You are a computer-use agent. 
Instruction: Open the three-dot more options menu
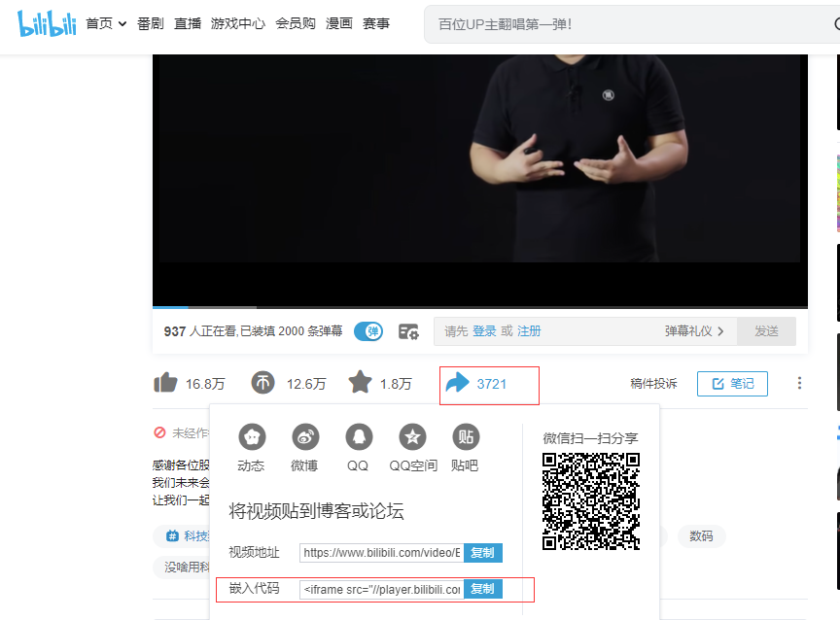(799, 383)
